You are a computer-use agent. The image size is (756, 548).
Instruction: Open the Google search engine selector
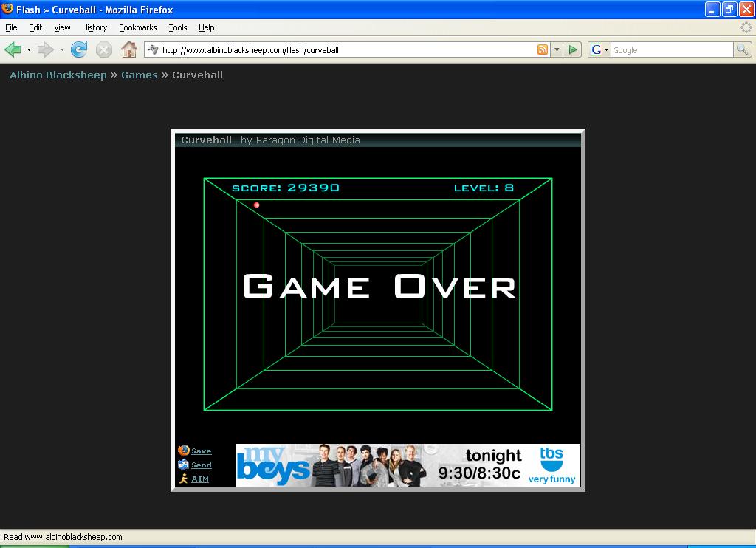click(599, 49)
